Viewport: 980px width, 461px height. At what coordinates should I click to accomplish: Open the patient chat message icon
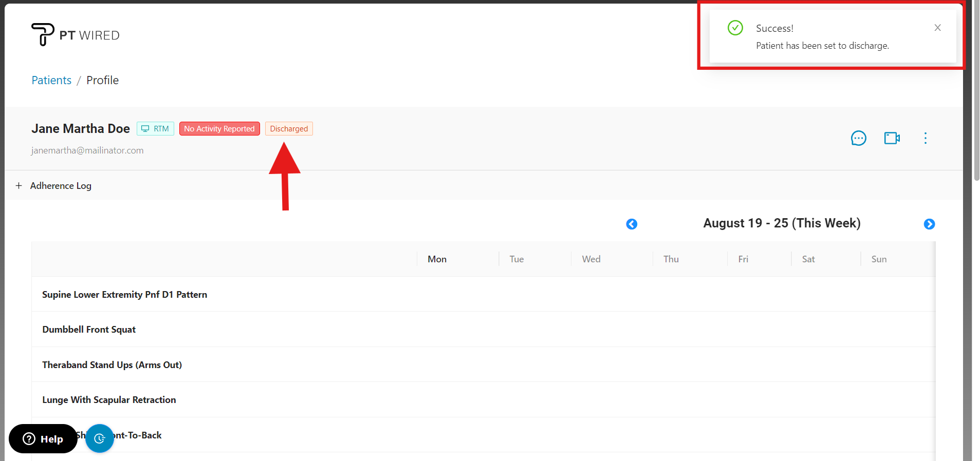pos(858,138)
